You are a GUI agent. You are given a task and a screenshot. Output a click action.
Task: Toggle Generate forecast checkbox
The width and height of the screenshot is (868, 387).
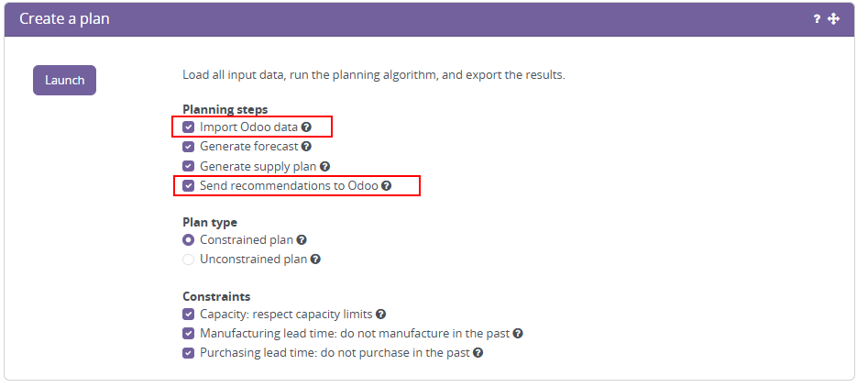[x=189, y=146]
